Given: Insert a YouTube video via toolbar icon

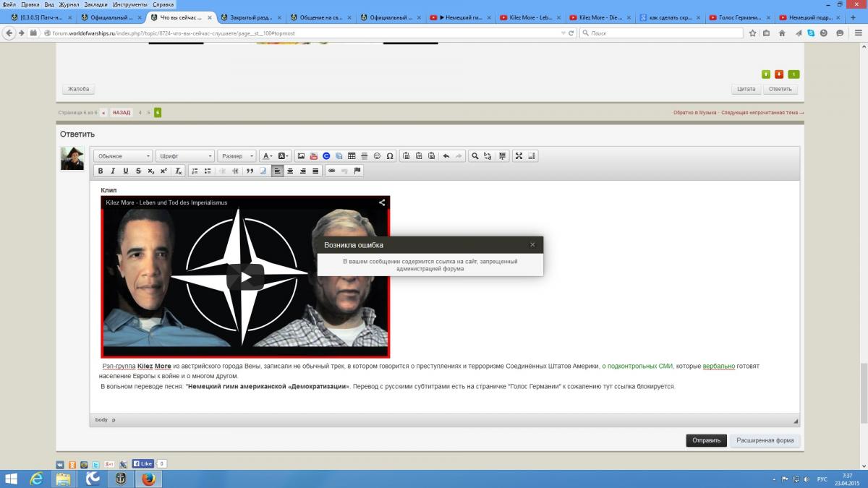Looking at the screenshot, I should pyautogui.click(x=313, y=155).
